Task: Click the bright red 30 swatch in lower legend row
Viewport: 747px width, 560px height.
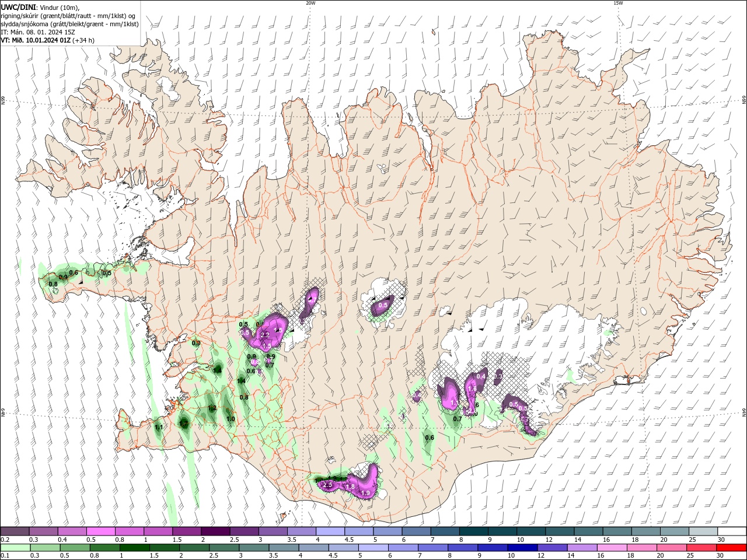Action: click(731, 548)
